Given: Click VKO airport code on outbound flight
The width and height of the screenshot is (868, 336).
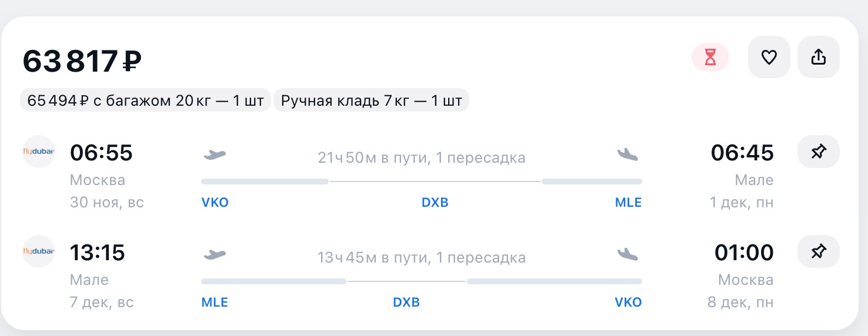Looking at the screenshot, I should (x=215, y=203).
